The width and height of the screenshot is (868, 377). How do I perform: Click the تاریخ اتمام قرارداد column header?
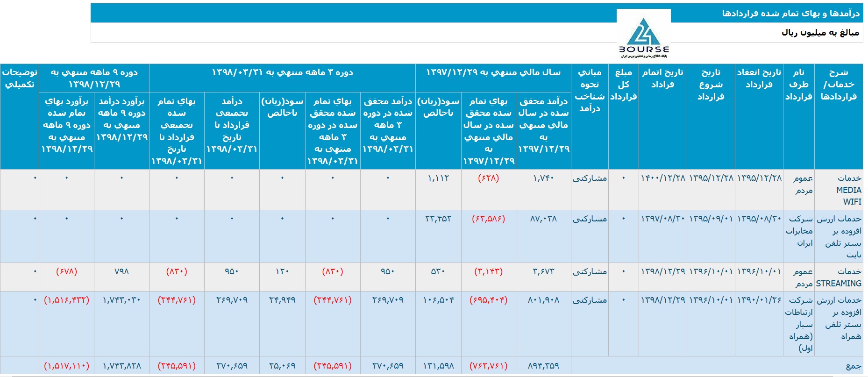pyautogui.click(x=662, y=78)
